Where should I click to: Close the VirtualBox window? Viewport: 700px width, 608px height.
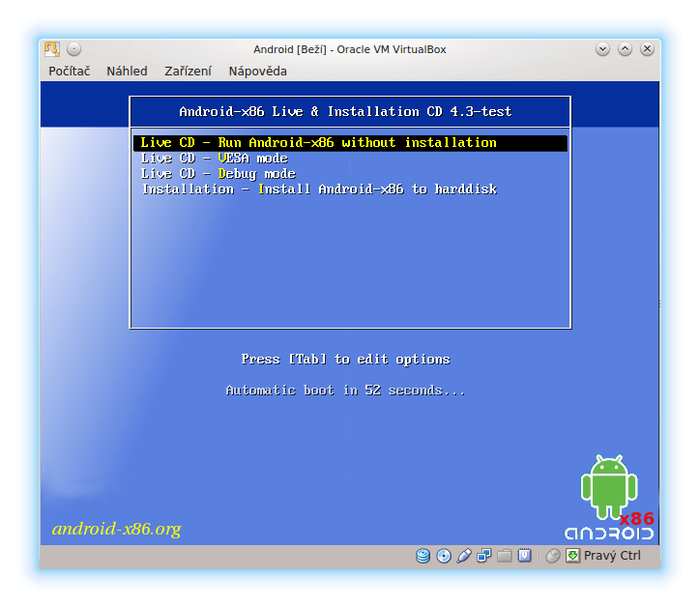pos(647,49)
